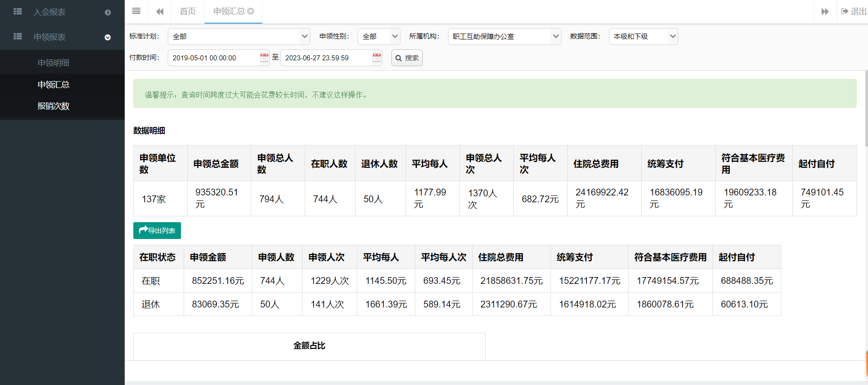Screen dimensions: 868x385
Task: Click the 申领报表 list icon in sidebar
Action: click(18, 37)
